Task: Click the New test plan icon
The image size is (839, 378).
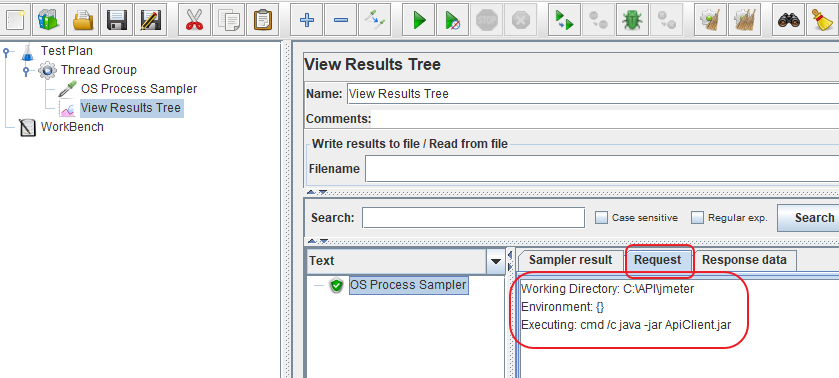Action: point(16,20)
